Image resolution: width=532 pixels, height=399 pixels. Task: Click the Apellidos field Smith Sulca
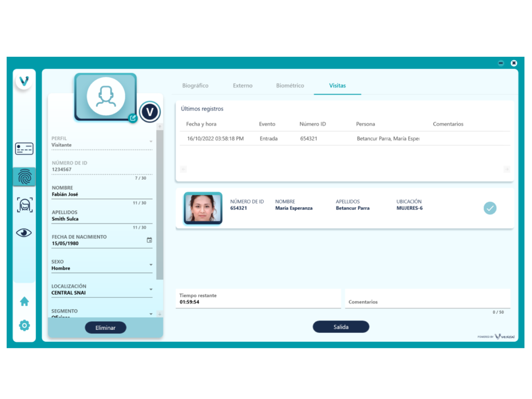[x=102, y=215]
